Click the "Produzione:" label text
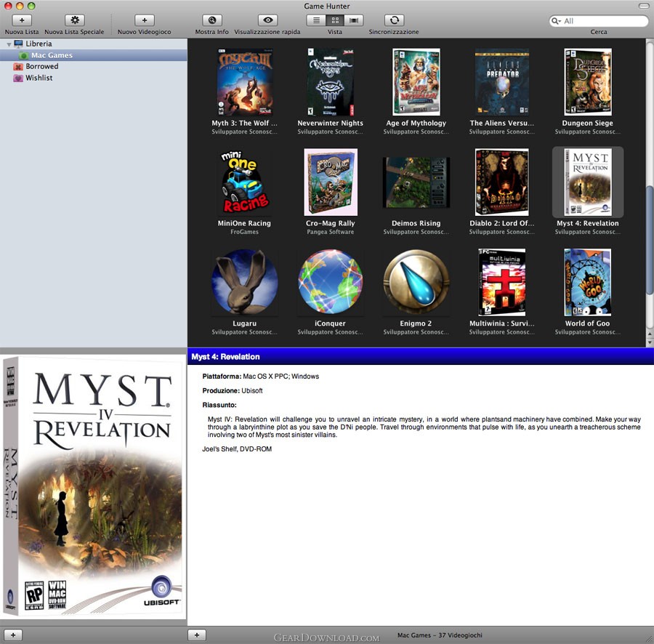The image size is (654, 644). click(x=221, y=391)
